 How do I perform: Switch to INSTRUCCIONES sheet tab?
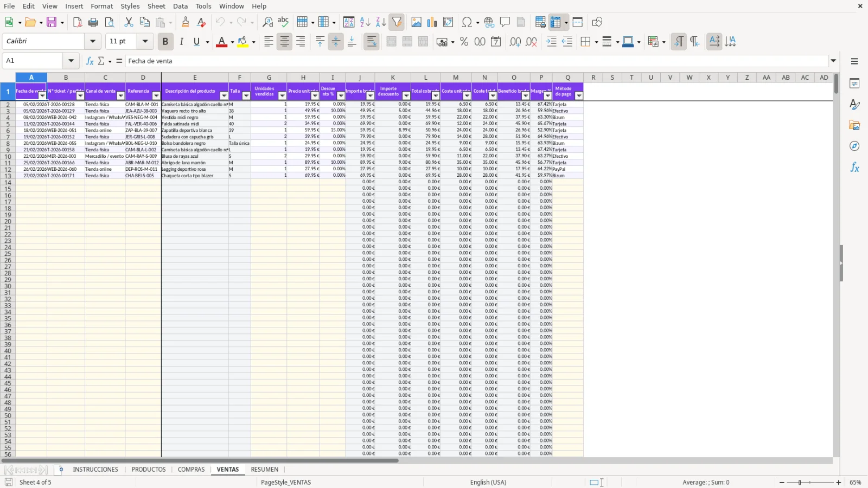95,470
